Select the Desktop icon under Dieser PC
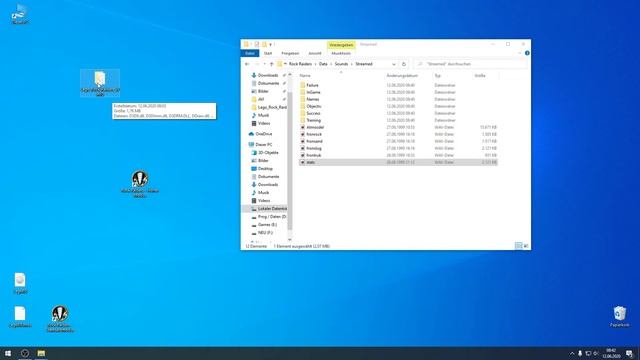This screenshot has height=360, width=640. click(254, 169)
